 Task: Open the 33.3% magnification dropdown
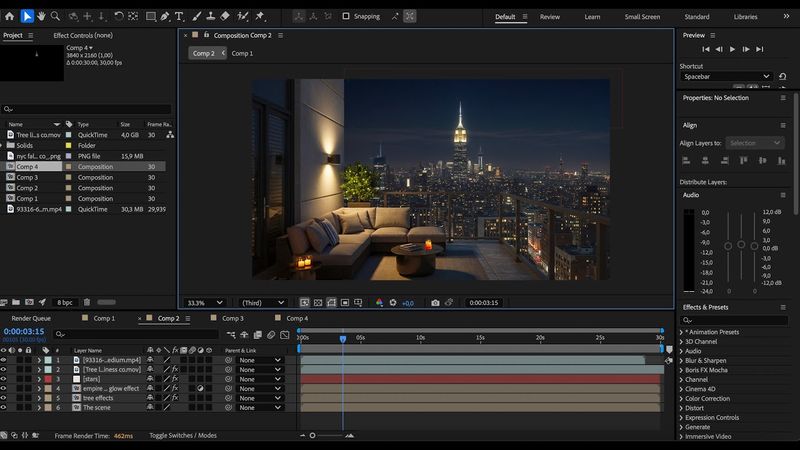(x=205, y=303)
